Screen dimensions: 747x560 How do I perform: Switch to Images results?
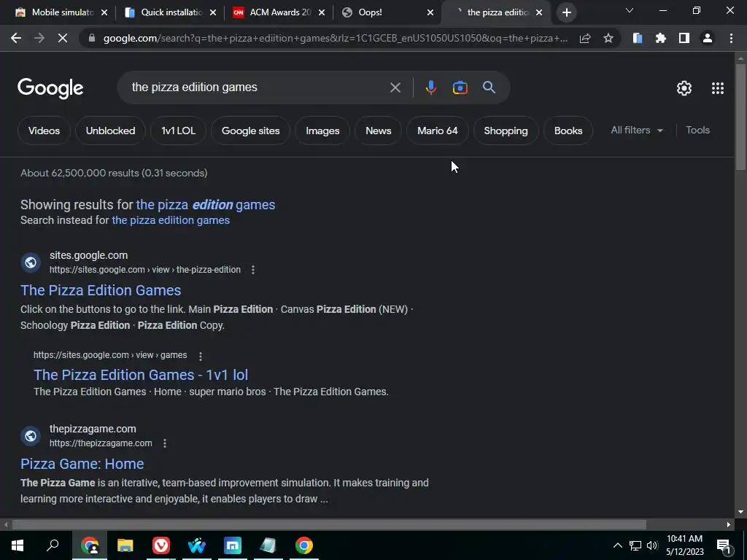coord(322,131)
